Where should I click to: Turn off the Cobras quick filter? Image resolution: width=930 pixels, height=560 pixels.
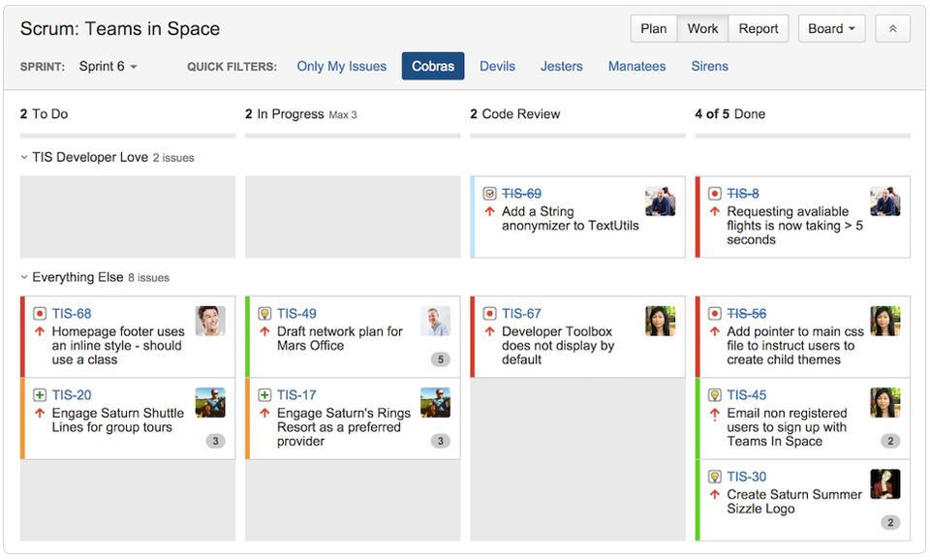click(x=433, y=66)
